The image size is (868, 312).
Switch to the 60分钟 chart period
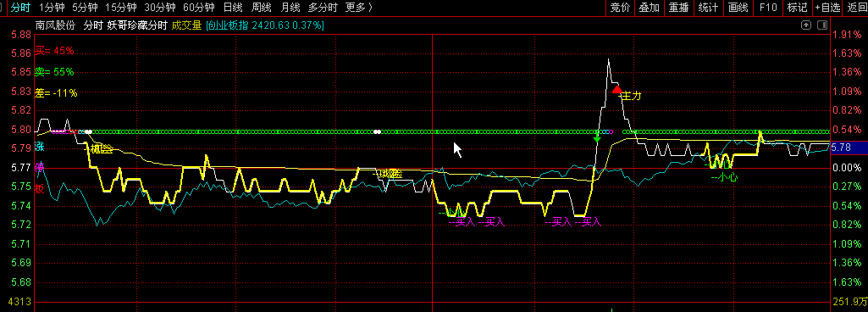click(x=198, y=7)
